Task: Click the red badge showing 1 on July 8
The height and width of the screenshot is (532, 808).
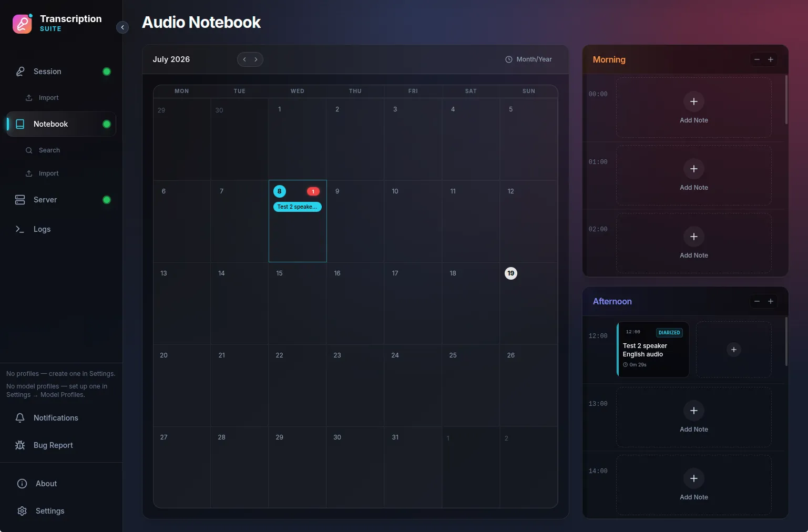Action: (x=313, y=191)
